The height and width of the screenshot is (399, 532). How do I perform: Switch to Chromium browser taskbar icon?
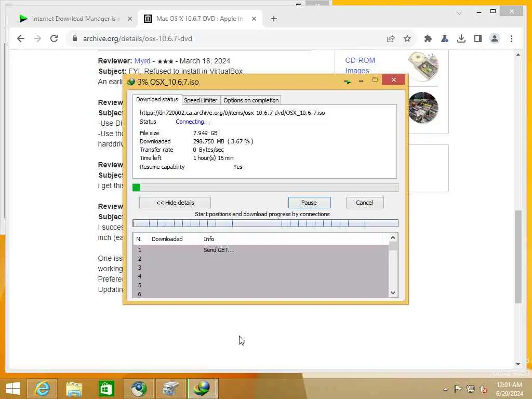[138, 389]
